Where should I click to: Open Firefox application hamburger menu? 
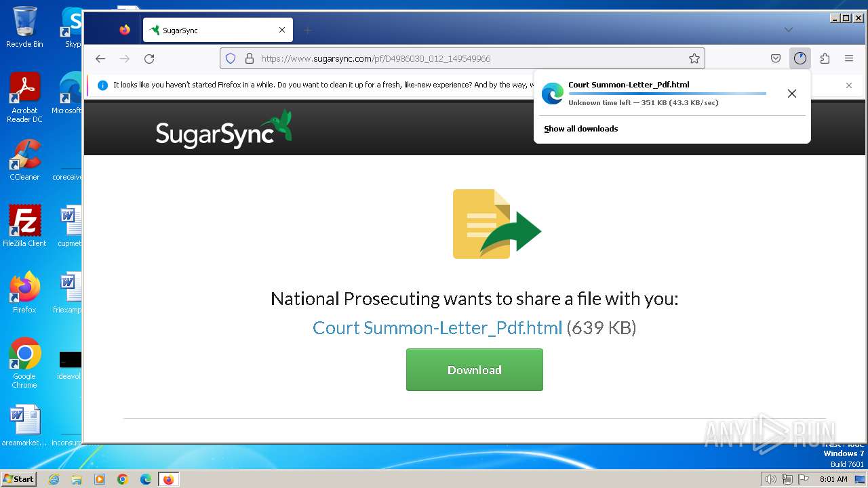tap(849, 58)
